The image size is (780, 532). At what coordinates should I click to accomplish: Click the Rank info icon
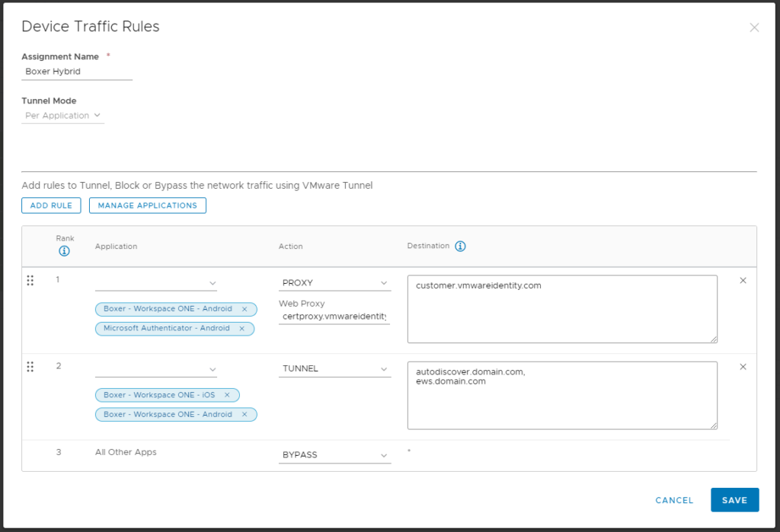pos(64,251)
